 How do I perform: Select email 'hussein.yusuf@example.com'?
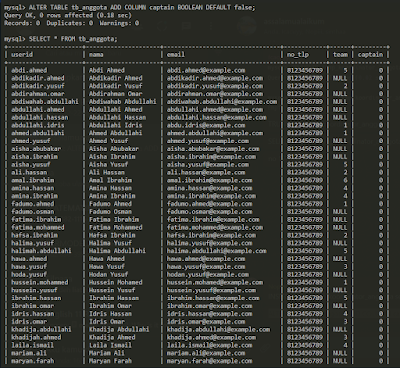click(x=211, y=290)
